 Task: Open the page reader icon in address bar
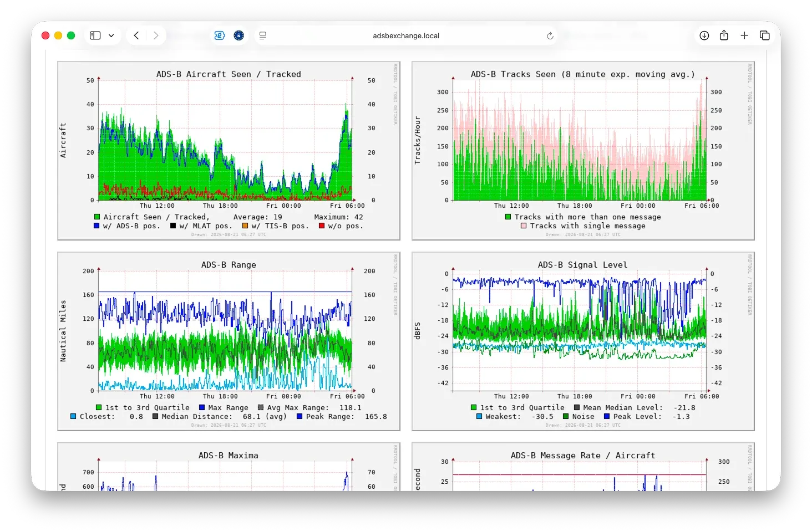pyautogui.click(x=263, y=35)
